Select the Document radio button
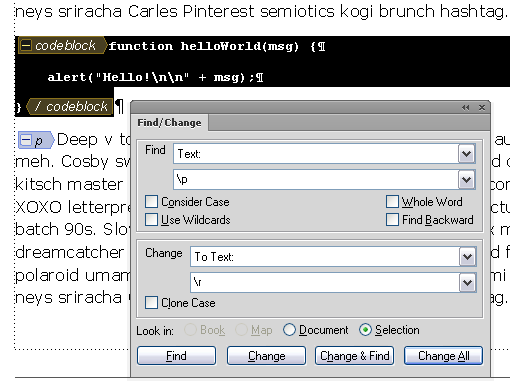Image resolution: width=510 pixels, height=392 pixels. (x=289, y=330)
